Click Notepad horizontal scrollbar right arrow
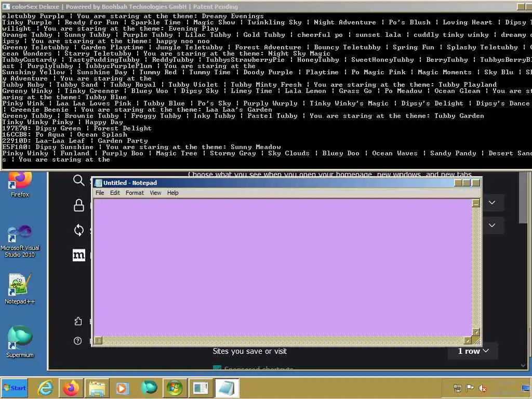532x399 pixels. 468,340
